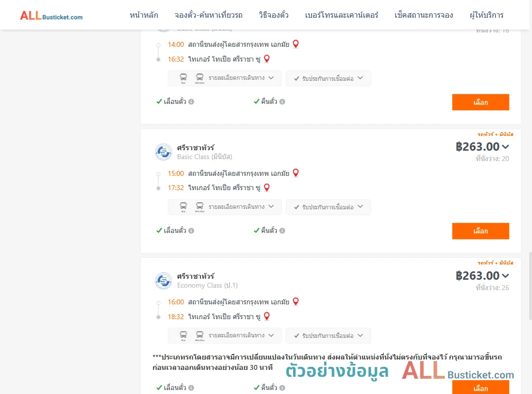Expand รับประกันการเชื่อมต่อ for 14:00 trip
The width and height of the screenshot is (532, 394).
[328, 78]
